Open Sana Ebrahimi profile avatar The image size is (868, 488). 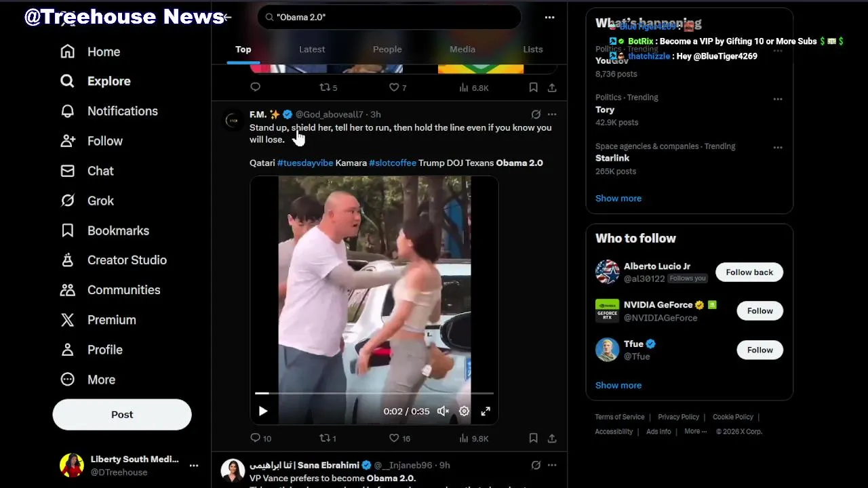[x=233, y=471]
